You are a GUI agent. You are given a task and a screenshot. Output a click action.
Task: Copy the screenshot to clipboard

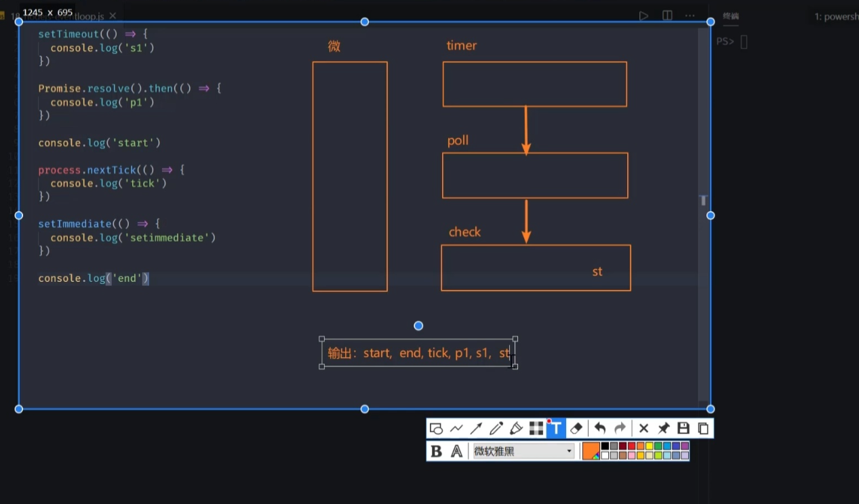click(703, 428)
